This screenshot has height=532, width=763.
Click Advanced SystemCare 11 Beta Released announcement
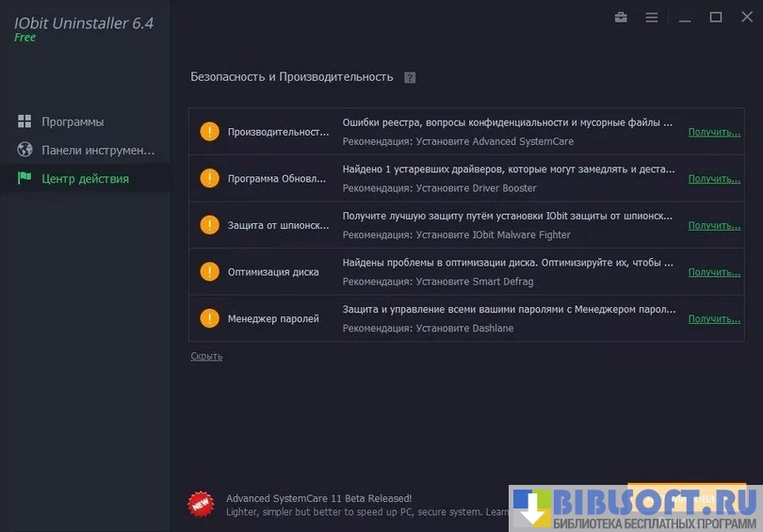tap(318, 498)
